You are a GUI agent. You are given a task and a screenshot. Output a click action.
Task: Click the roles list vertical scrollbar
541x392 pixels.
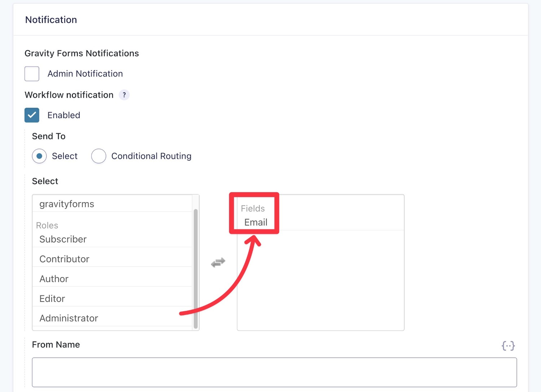click(195, 268)
